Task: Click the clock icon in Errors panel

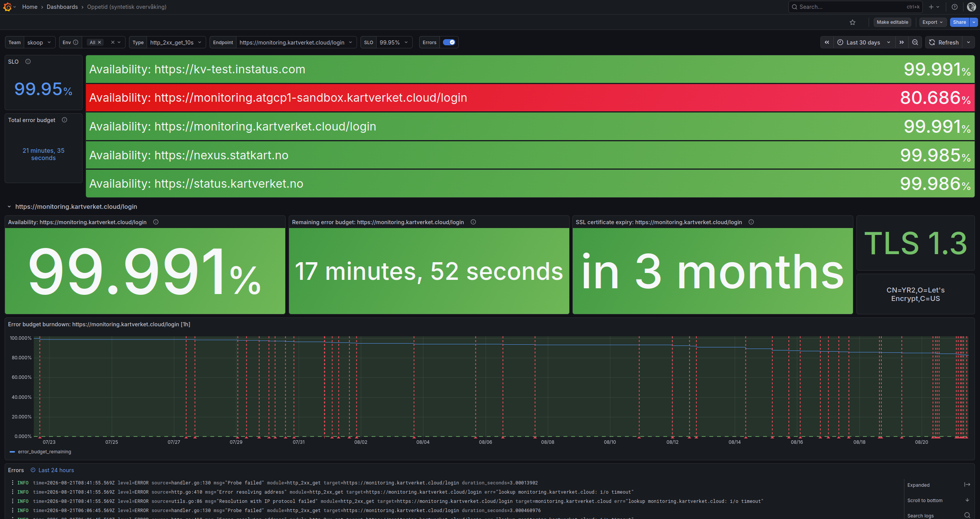Action: click(x=33, y=470)
